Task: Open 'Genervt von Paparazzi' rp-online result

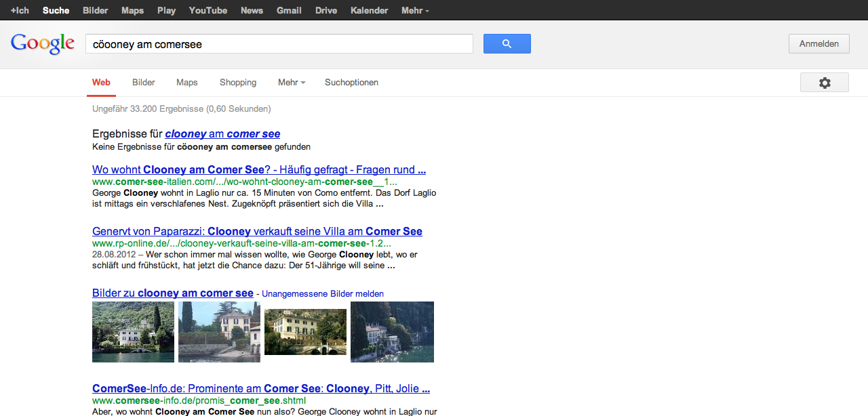Action: [x=257, y=232]
